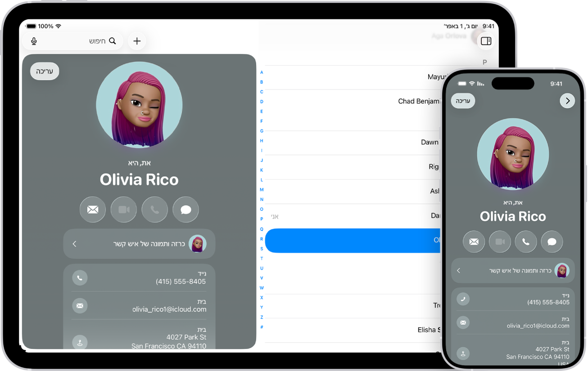Jump to letter O in index
This screenshot has width=588, height=371.
click(x=262, y=209)
